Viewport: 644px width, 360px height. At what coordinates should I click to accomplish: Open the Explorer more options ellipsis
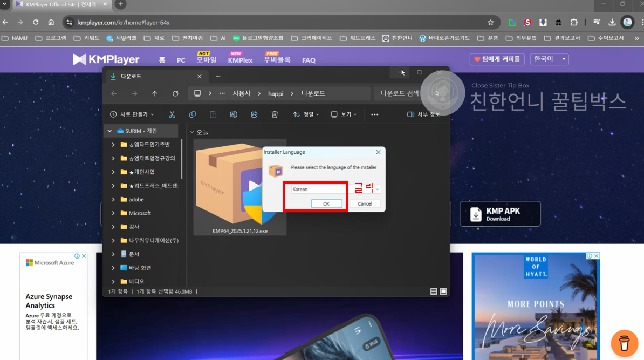pyautogui.click(x=374, y=114)
